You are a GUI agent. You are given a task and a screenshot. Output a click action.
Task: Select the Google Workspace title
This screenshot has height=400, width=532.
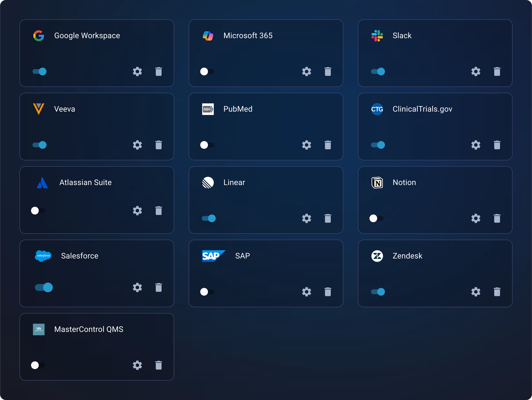click(x=87, y=36)
